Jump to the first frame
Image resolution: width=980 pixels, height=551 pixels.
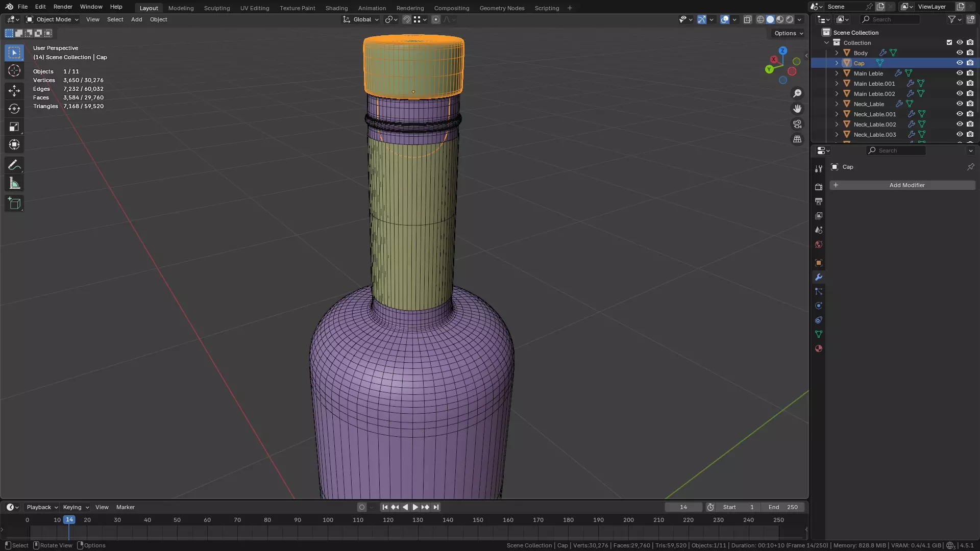point(385,507)
